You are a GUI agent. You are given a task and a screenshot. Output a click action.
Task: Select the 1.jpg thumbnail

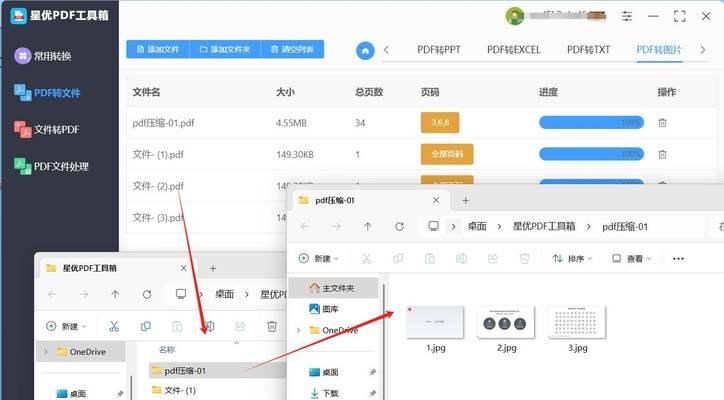pyautogui.click(x=435, y=322)
